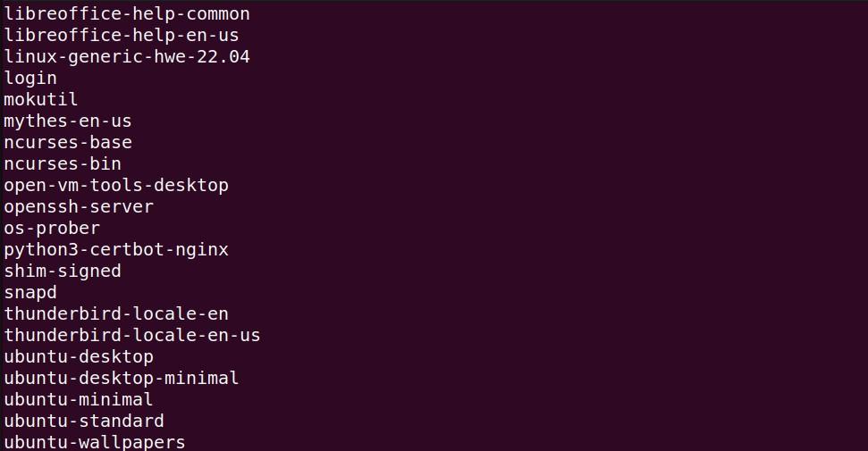Select the linux-generic-hwe-22.04 text
Viewport: 868px width, 451px height.
coord(127,57)
